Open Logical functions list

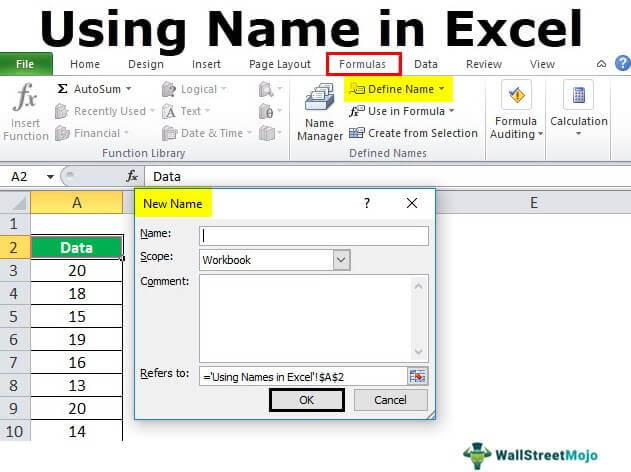[x=194, y=89]
